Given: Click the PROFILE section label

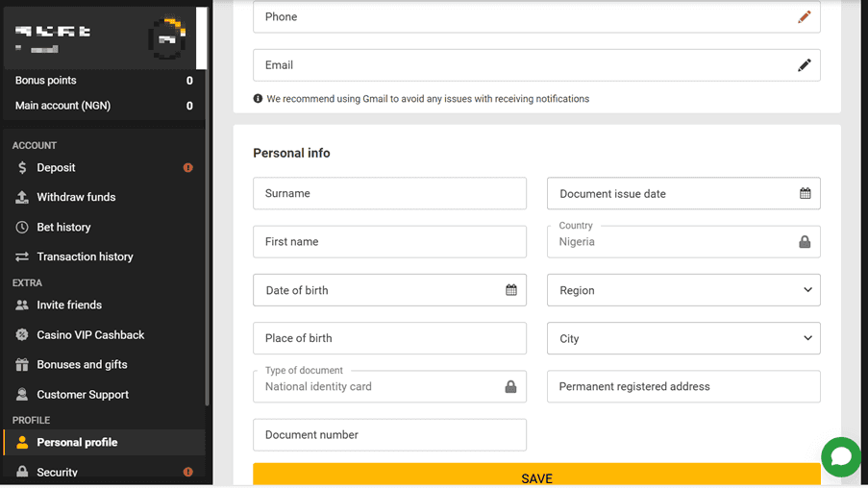Looking at the screenshot, I should pyautogui.click(x=31, y=420).
